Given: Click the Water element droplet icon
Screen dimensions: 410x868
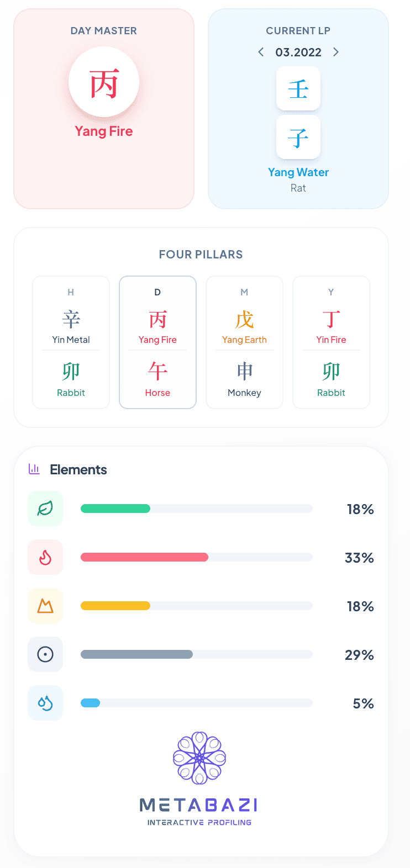Looking at the screenshot, I should click(x=45, y=703).
